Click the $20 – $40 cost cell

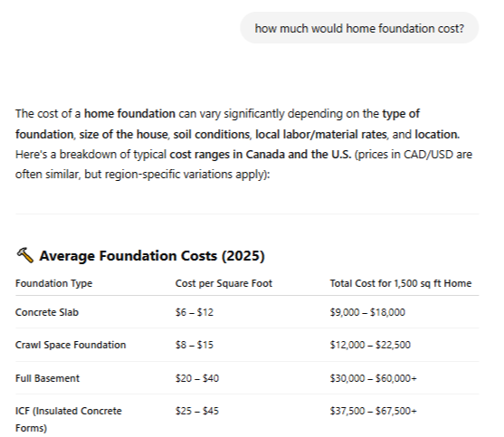(x=197, y=378)
